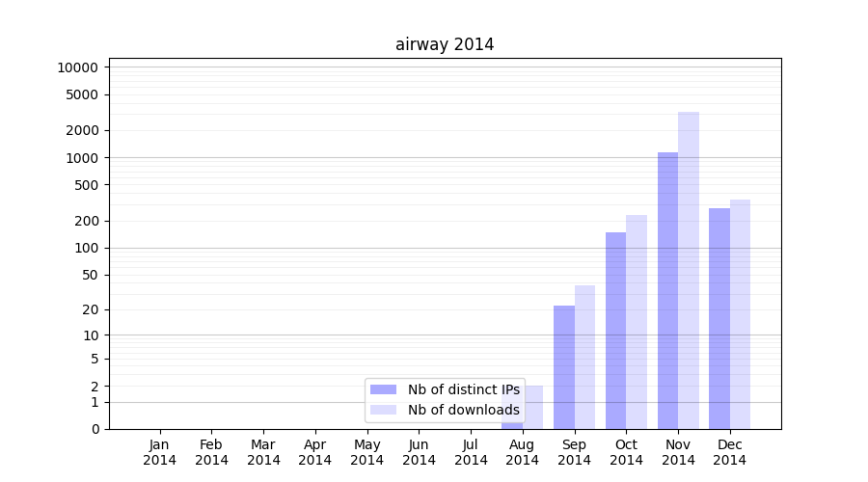
Task: Click the Dec 2014 distinct IPs bar
Action: [719, 318]
